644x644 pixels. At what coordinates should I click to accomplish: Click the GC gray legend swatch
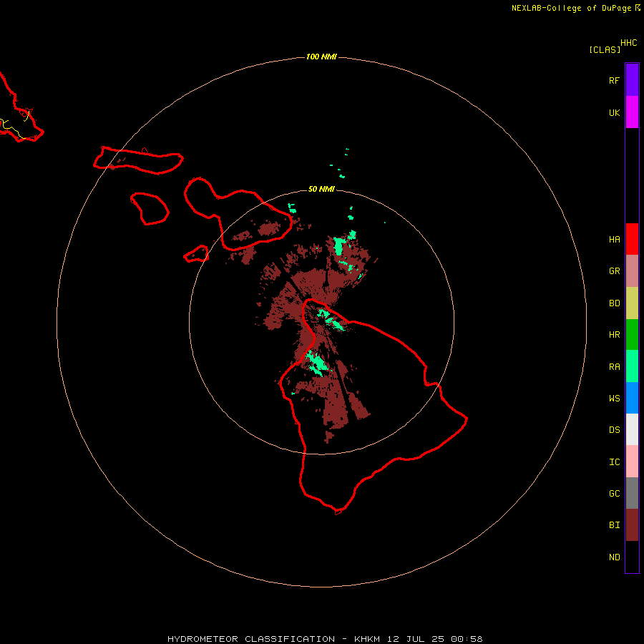632,493
